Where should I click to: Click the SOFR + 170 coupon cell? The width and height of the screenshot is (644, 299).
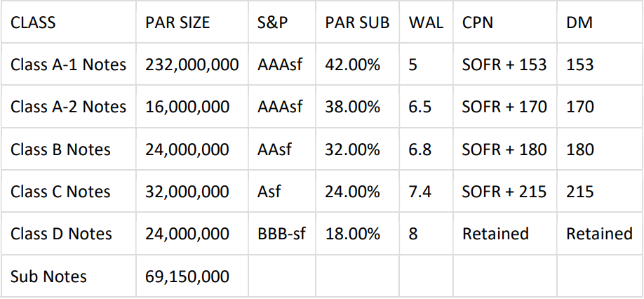coord(504,107)
